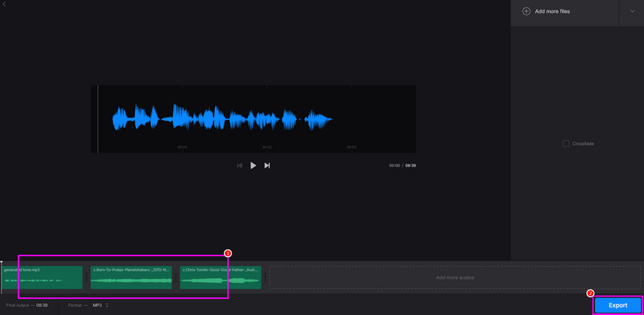Select the generated tone.mp3 clip
The image size is (644, 315).
(x=43, y=278)
